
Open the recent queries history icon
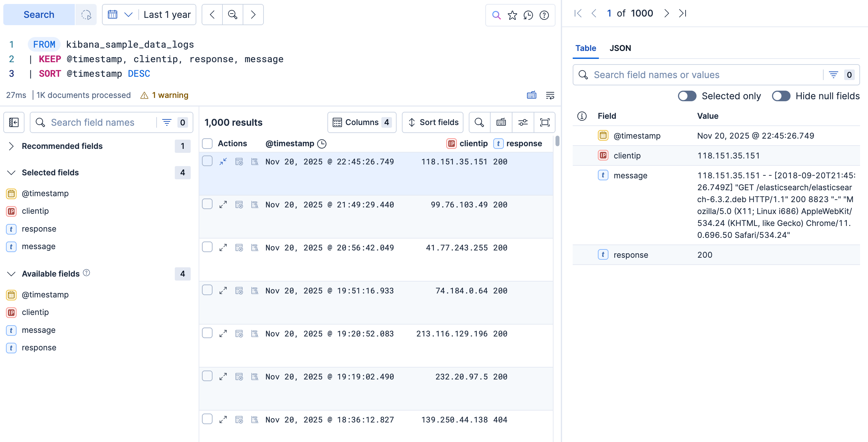point(528,15)
